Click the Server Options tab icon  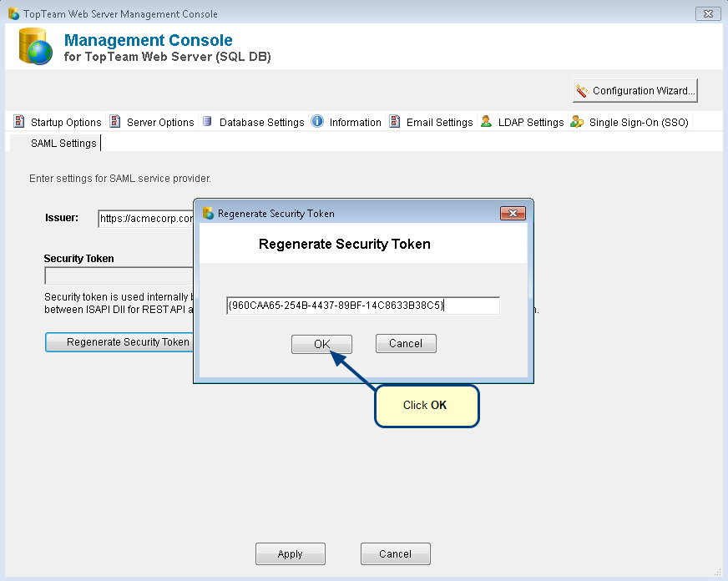tap(114, 122)
